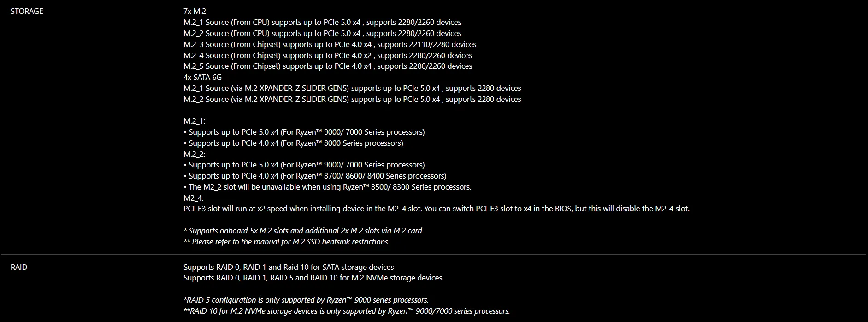This screenshot has width=868, height=322.
Task: Click the 'M.2_2:' subheading
Action: (x=195, y=154)
